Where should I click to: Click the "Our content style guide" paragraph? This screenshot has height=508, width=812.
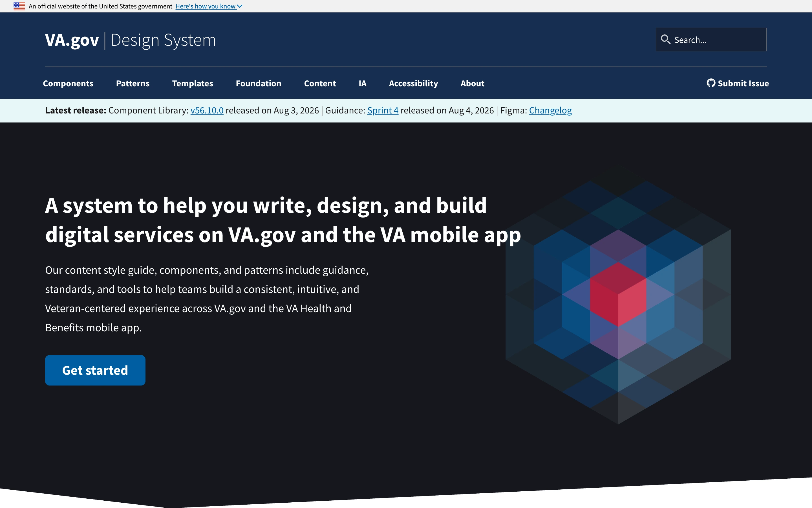207,299
